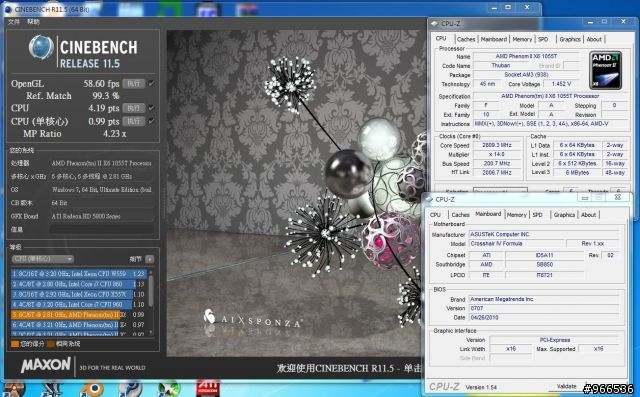Image resolution: width=640 pixels, height=397 pixels.
Task: Click the details arrow button above ranking list
Action: [x=149, y=259]
